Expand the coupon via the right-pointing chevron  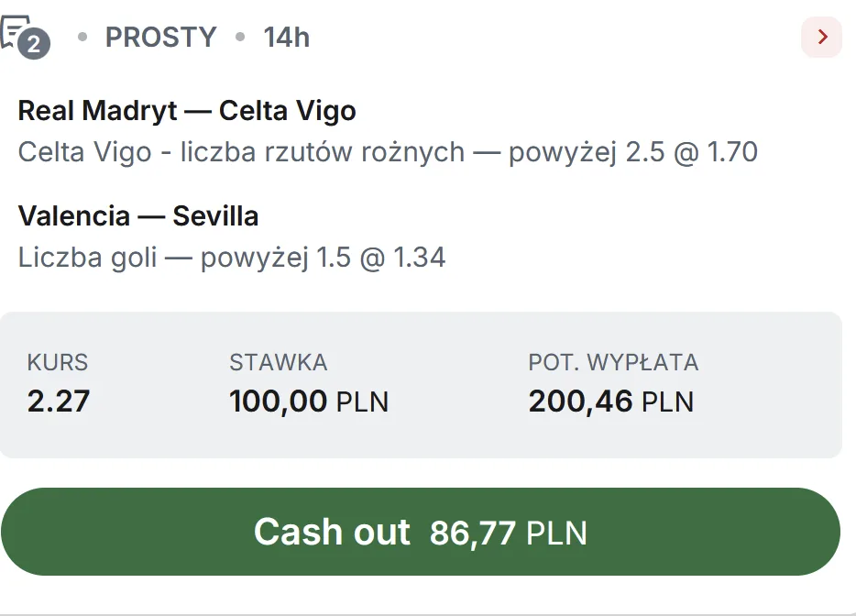click(x=821, y=38)
